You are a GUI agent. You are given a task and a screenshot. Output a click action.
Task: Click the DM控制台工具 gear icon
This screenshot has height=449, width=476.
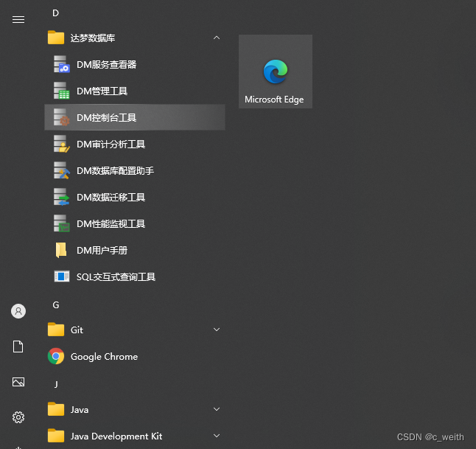point(62,117)
